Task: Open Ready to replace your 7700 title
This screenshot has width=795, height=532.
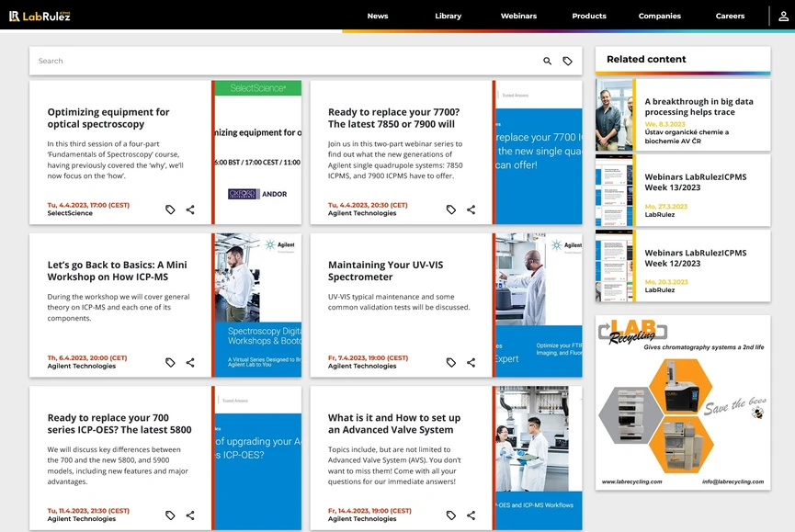Action: (393, 118)
